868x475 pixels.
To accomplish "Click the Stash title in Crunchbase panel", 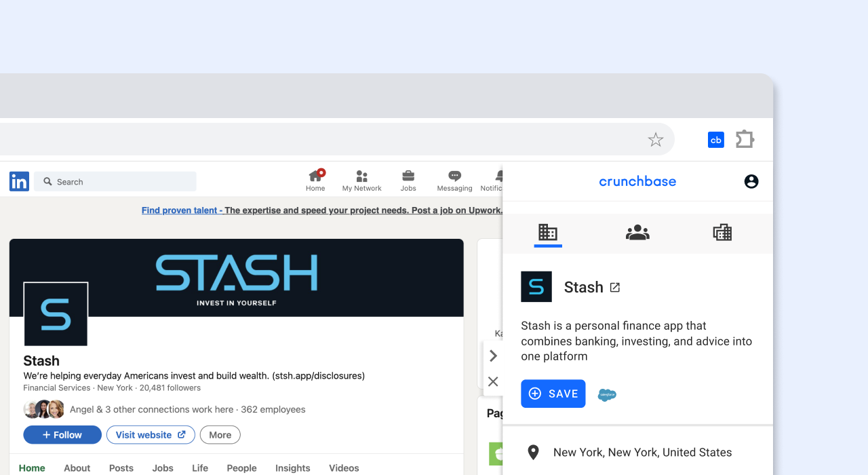I will (584, 287).
